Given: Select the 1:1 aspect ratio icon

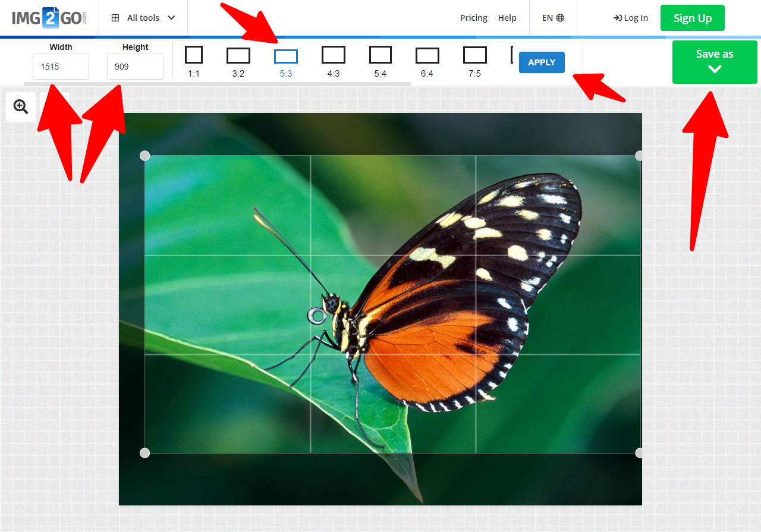Looking at the screenshot, I should click(193, 55).
